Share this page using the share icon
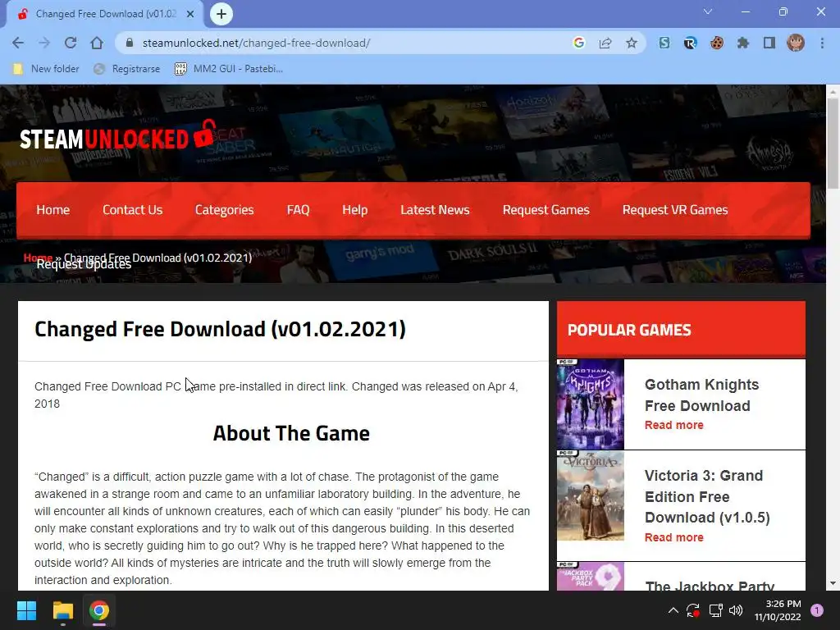Image resolution: width=840 pixels, height=630 pixels. coord(605,43)
